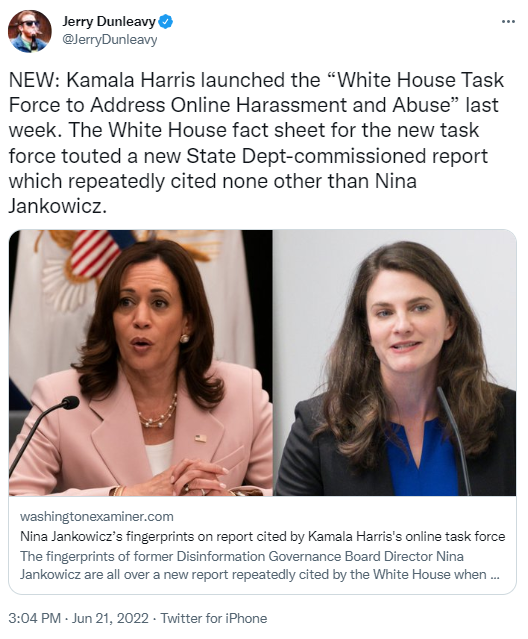
Task: Click the Jun 21, 2022 date
Action: pos(110,618)
